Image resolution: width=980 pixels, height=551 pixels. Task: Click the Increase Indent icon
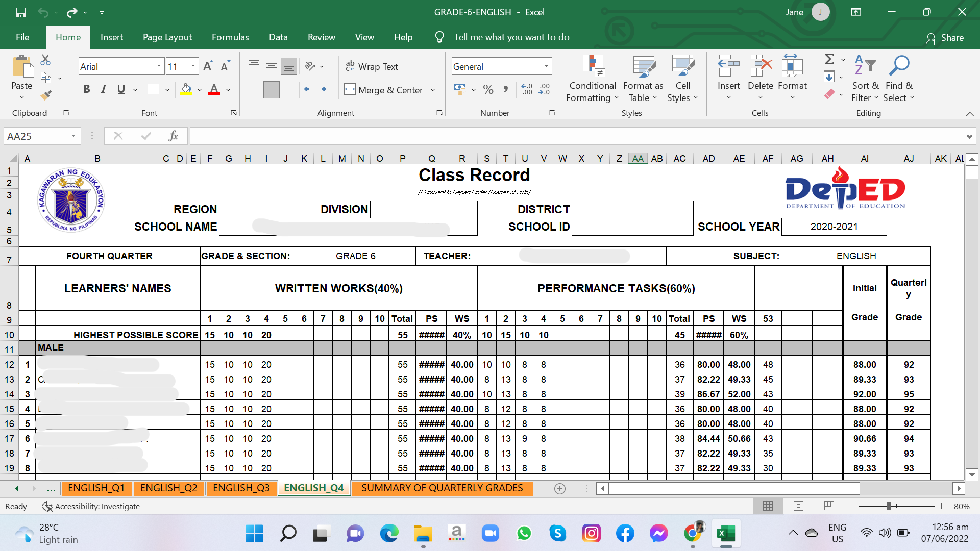pyautogui.click(x=327, y=90)
